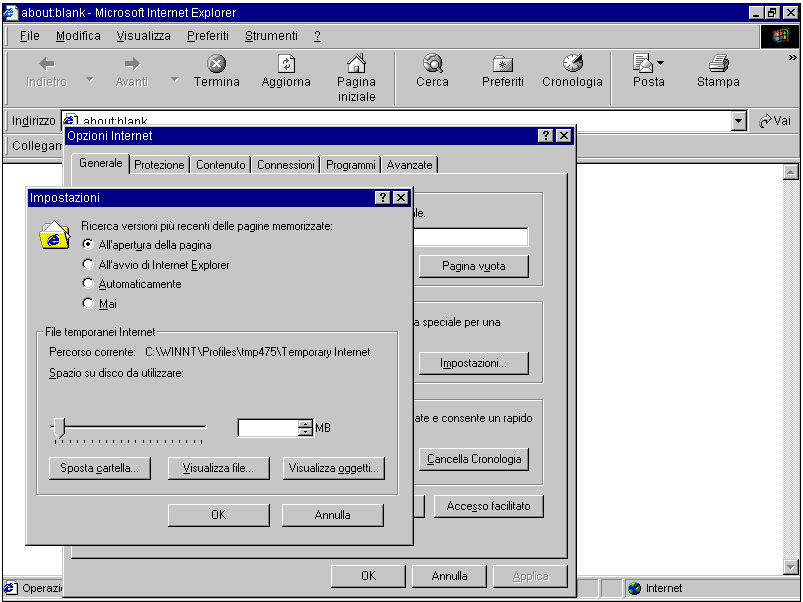Stop loading with the Termina icon

coord(217,63)
